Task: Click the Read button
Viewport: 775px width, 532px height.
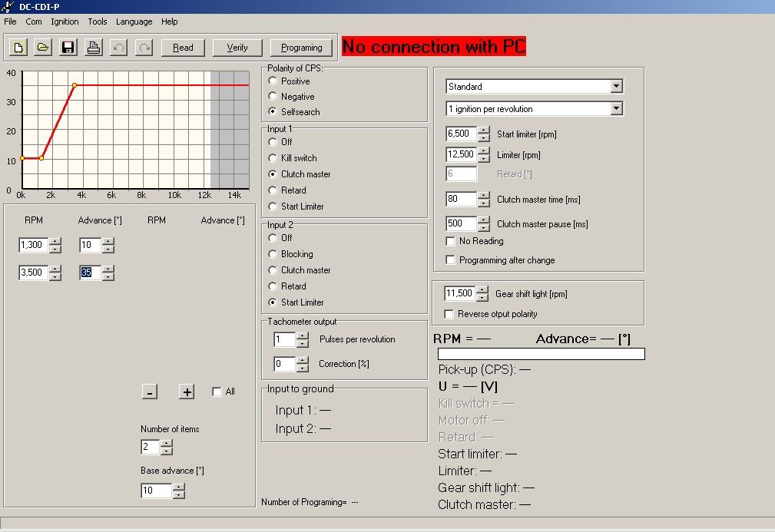Action: coord(183,48)
